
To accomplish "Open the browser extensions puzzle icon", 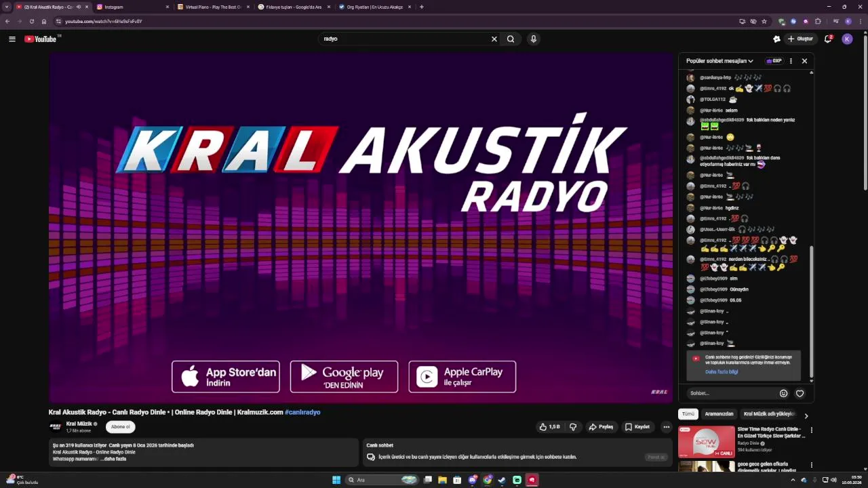I will (818, 21).
